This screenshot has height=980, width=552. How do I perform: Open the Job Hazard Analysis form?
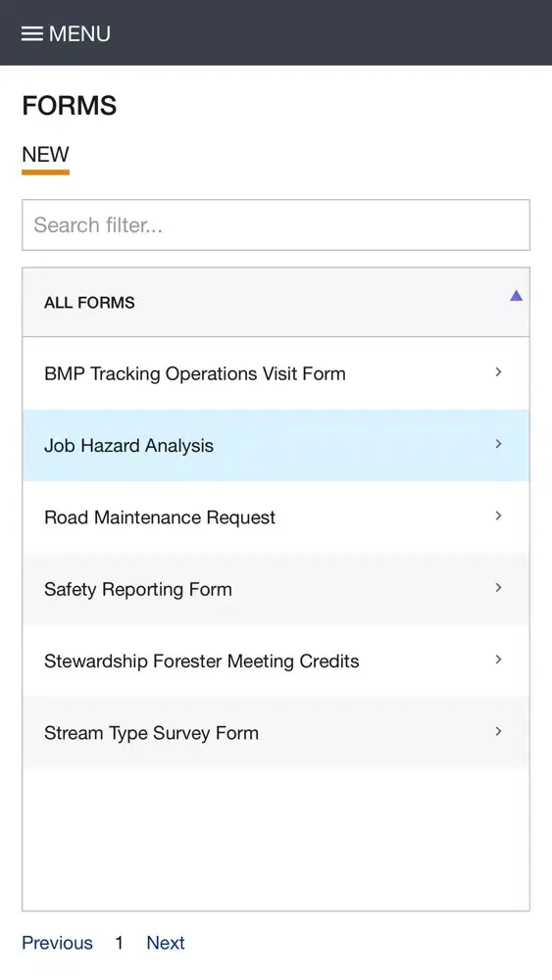coord(276,446)
